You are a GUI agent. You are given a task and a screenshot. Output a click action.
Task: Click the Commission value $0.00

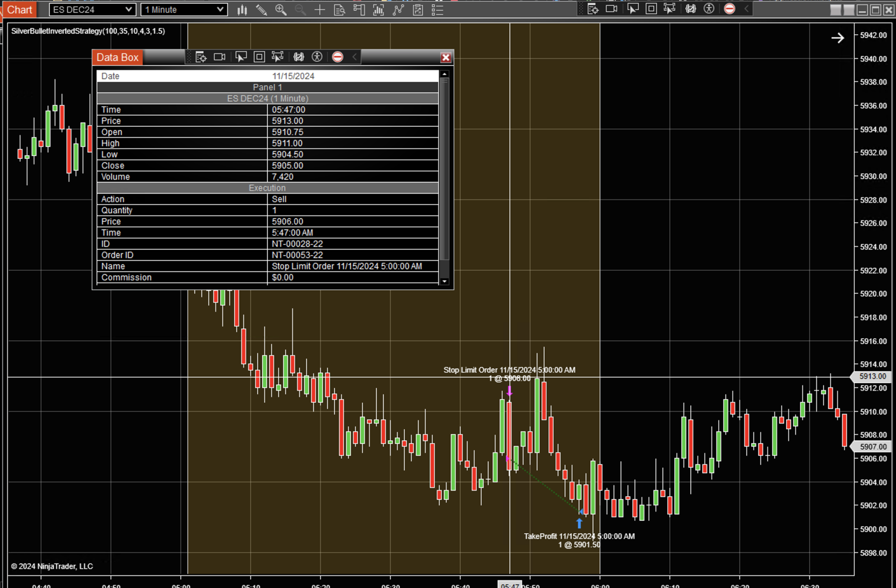[283, 278]
